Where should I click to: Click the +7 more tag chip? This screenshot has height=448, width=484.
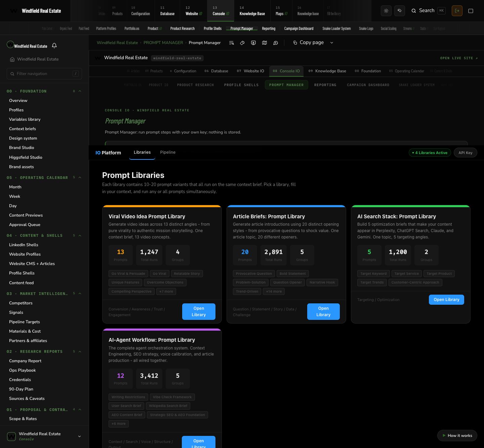point(166,292)
